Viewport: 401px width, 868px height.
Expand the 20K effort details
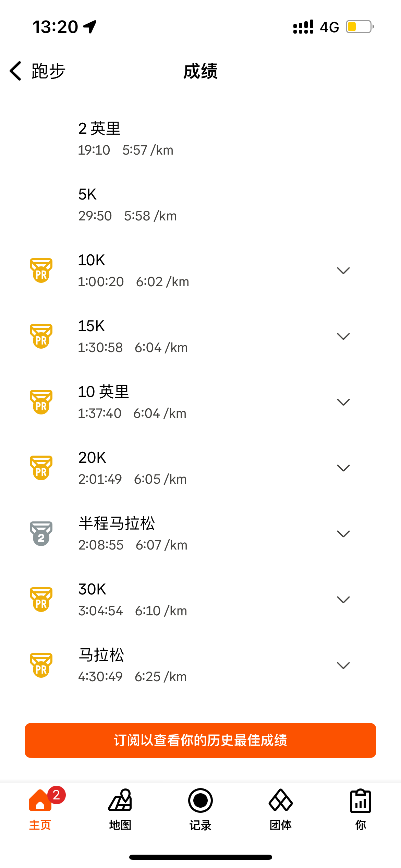click(x=343, y=468)
